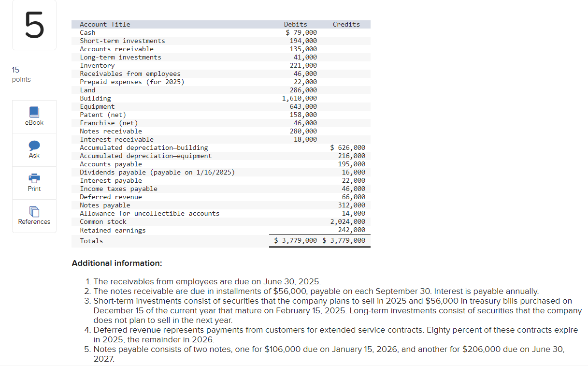Click the Ask speech bubble icon
The height and width of the screenshot is (366, 588).
[34, 146]
